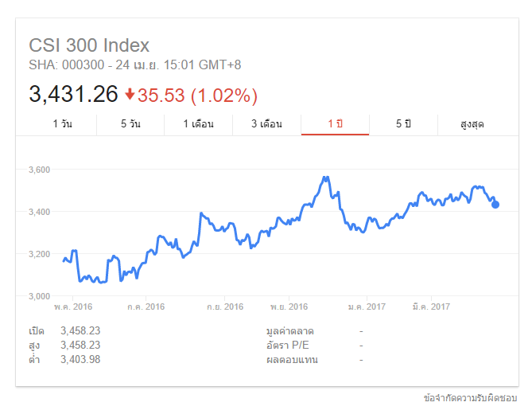Click the 3,600 y-axis gridline label
Image resolution: width=532 pixels, height=414 pixels.
pyautogui.click(x=39, y=170)
